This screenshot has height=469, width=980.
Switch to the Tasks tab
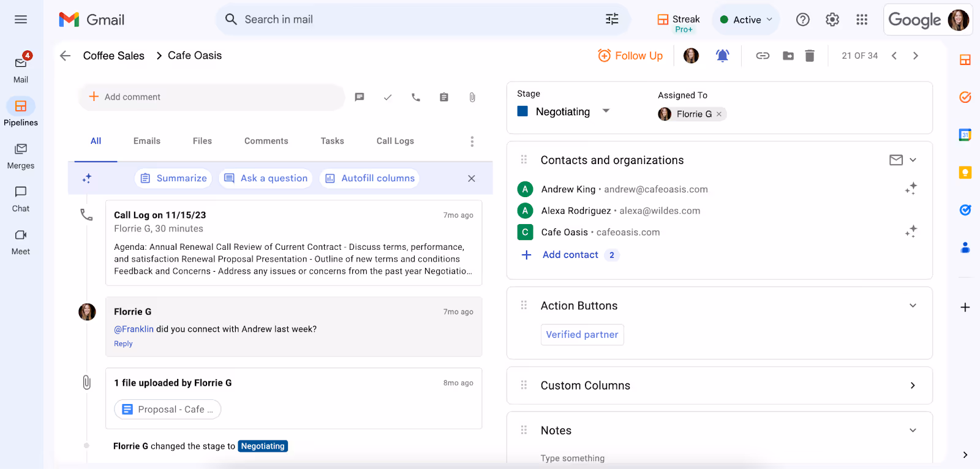point(332,141)
